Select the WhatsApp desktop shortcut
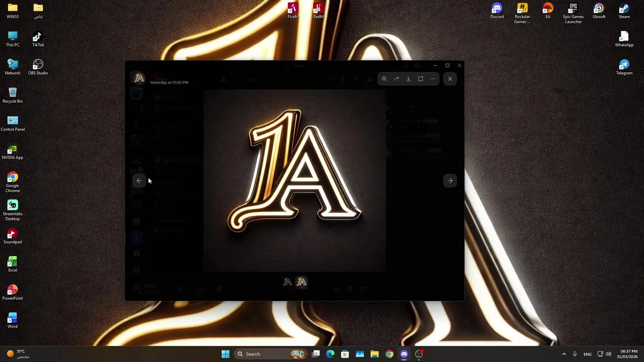Viewport: 644px width, 362px height. coord(624,39)
